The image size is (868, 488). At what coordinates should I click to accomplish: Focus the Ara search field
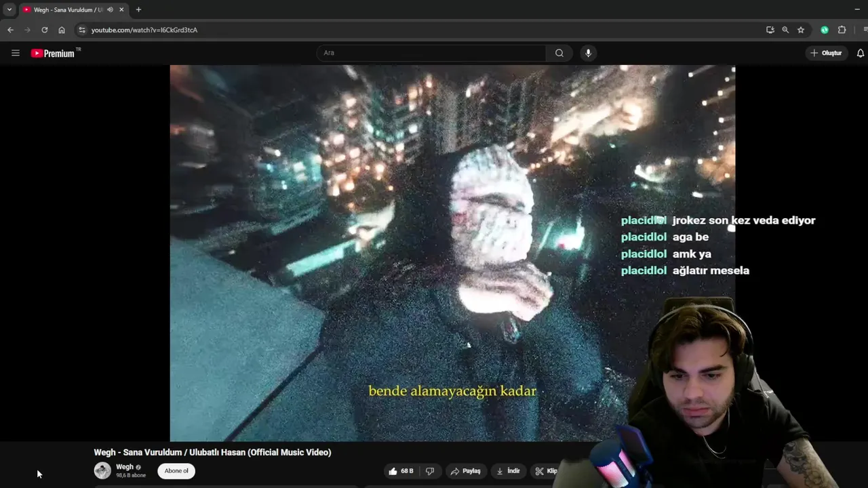coord(431,53)
